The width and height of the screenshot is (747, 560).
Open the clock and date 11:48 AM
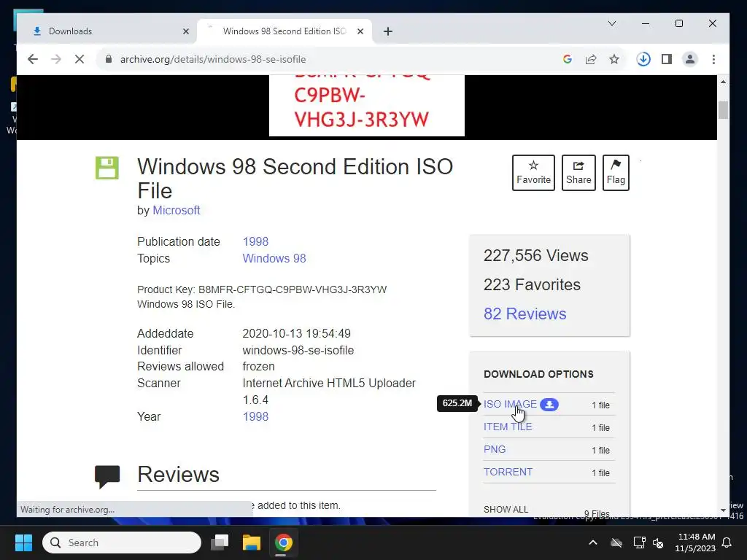(695, 542)
